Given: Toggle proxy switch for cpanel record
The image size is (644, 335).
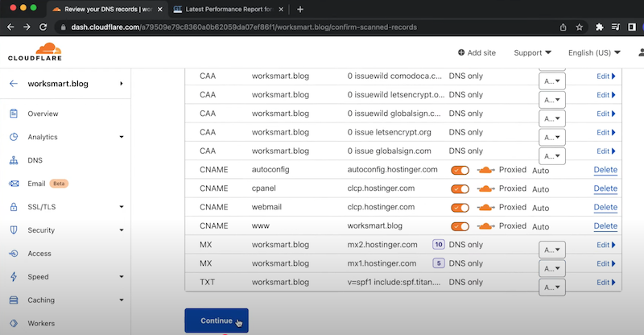Looking at the screenshot, I should 460,189.
